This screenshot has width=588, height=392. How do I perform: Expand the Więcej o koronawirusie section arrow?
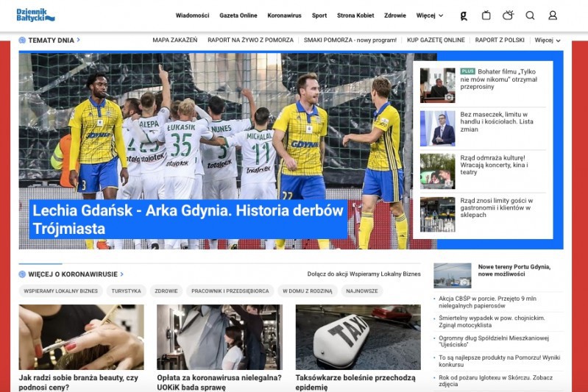[x=122, y=274]
